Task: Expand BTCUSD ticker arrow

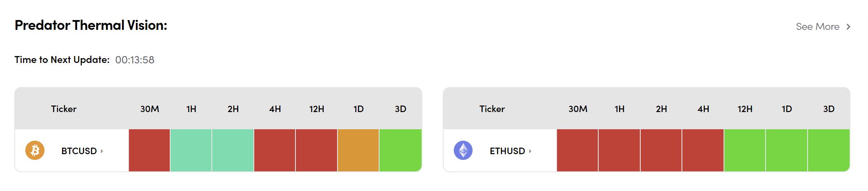Action: click(x=102, y=151)
